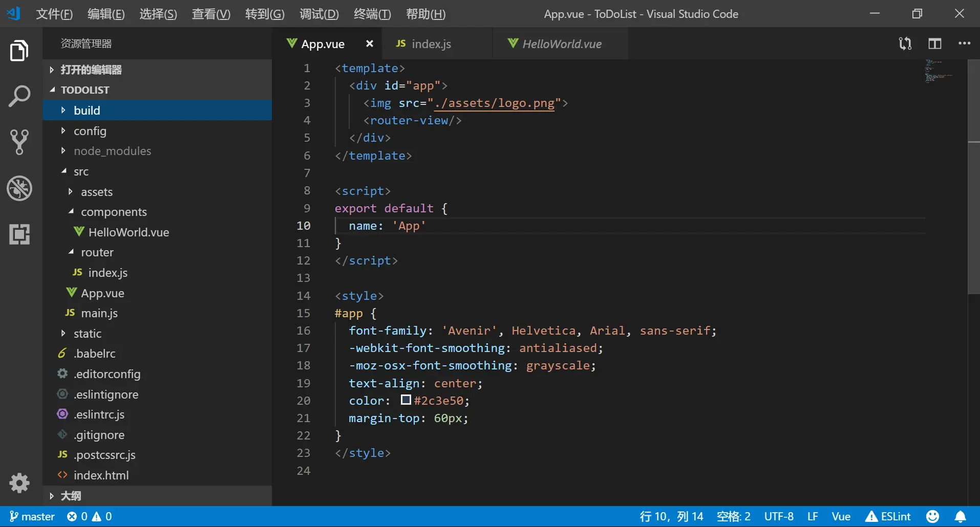
Task: Click the .editorconfig gear icon
Action: coord(62,374)
